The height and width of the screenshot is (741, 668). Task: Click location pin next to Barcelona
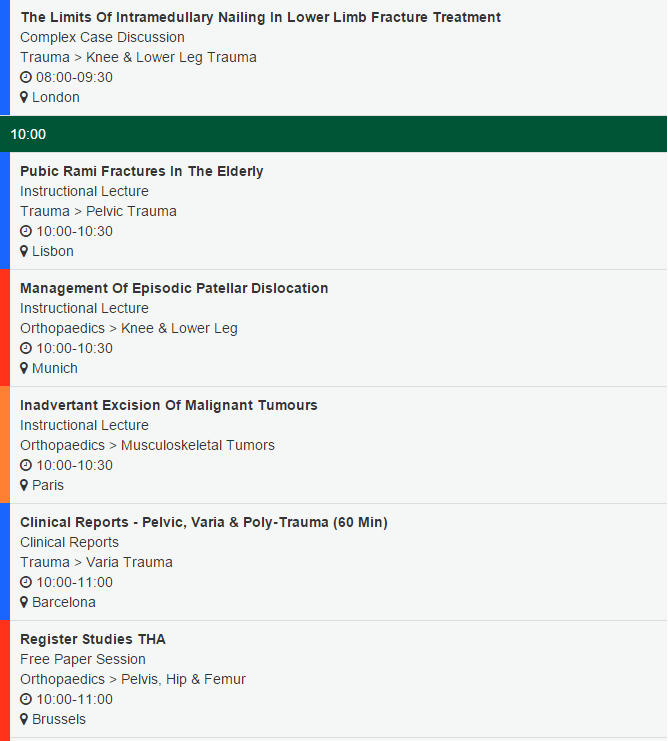[24, 602]
